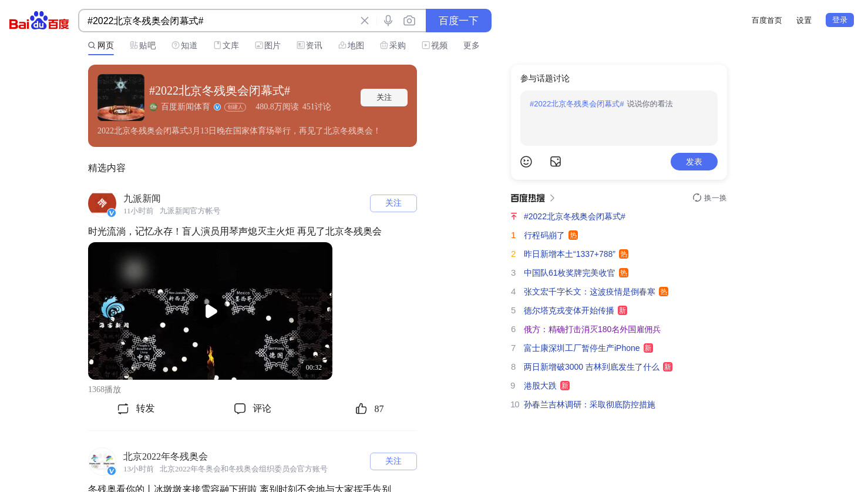Open 北京2022年冬残奥会 avatar
The image size is (868, 492).
[102, 461]
